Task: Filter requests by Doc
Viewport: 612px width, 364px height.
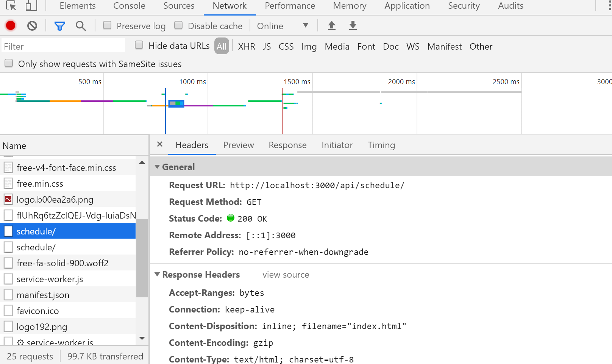Action: tap(391, 47)
